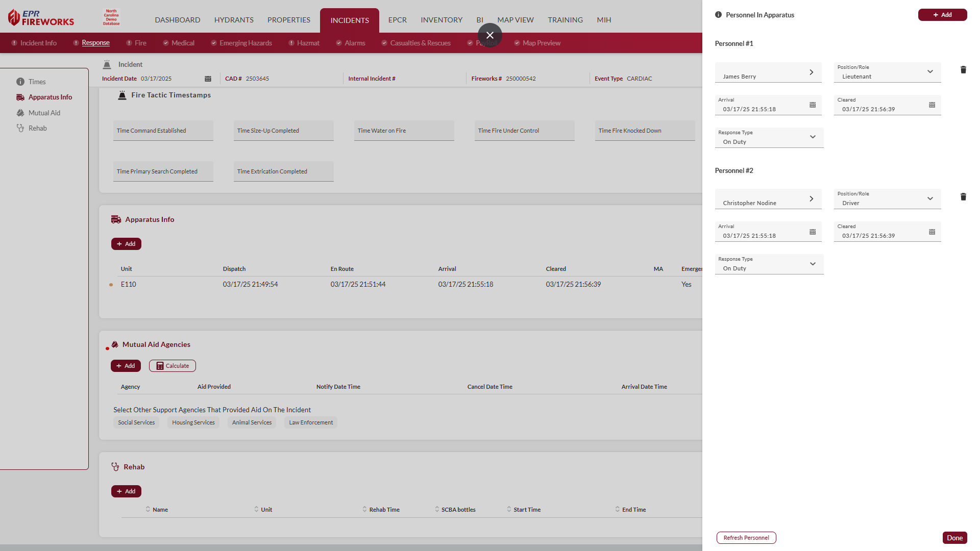Viewport: 980px width, 551px height.
Task: Toggle the Social Services support agency chip
Action: (136, 422)
